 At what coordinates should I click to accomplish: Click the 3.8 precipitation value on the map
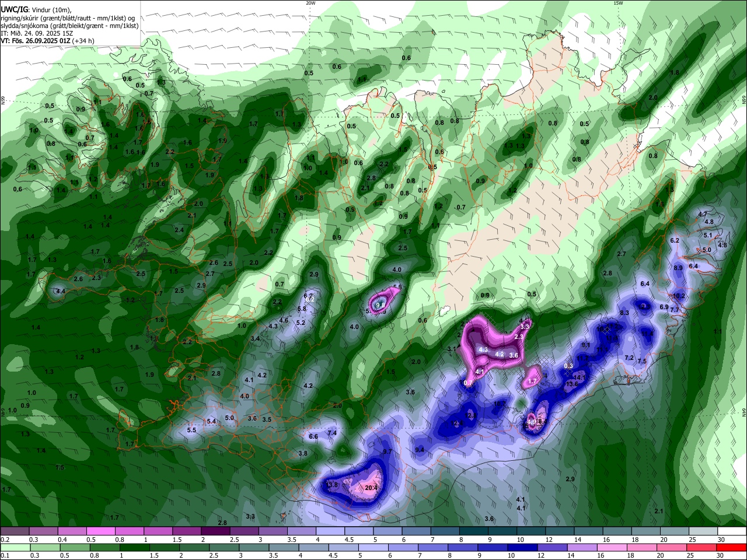coord(303,453)
